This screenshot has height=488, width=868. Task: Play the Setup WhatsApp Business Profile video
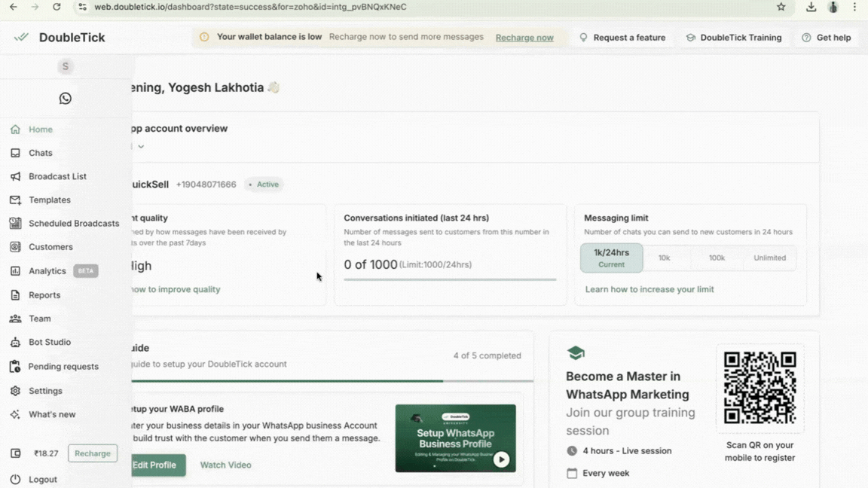(501, 459)
